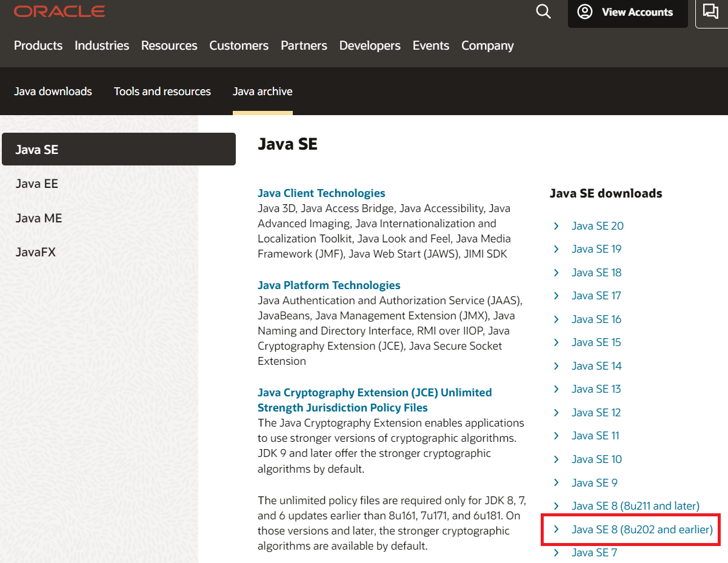This screenshot has height=563, width=728.
Task: Open Java SE 8 (8u211 and later) link
Action: 635,506
